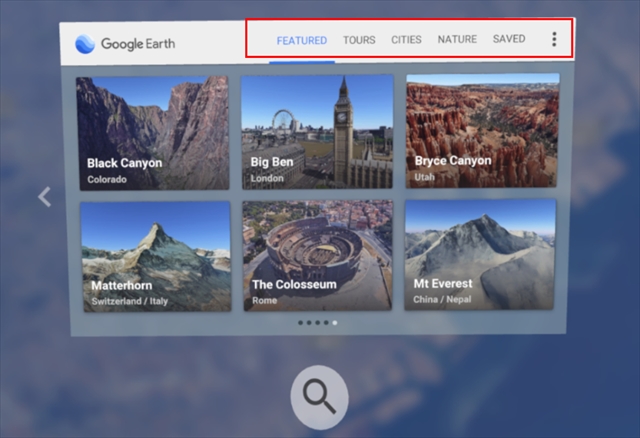The width and height of the screenshot is (640, 438).
Task: Fly to the Matterhorn card
Action: [x=156, y=256]
